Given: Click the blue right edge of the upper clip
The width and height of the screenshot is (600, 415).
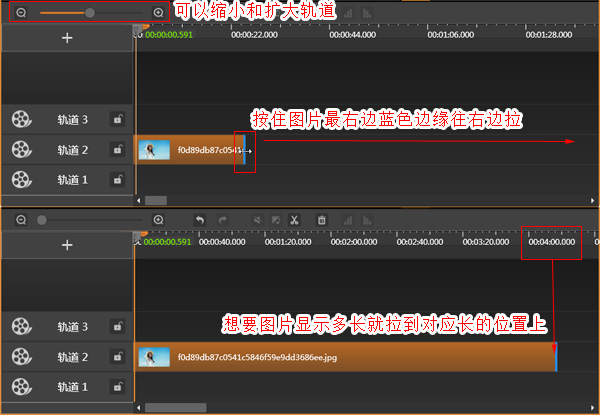Looking at the screenshot, I should 244,150.
